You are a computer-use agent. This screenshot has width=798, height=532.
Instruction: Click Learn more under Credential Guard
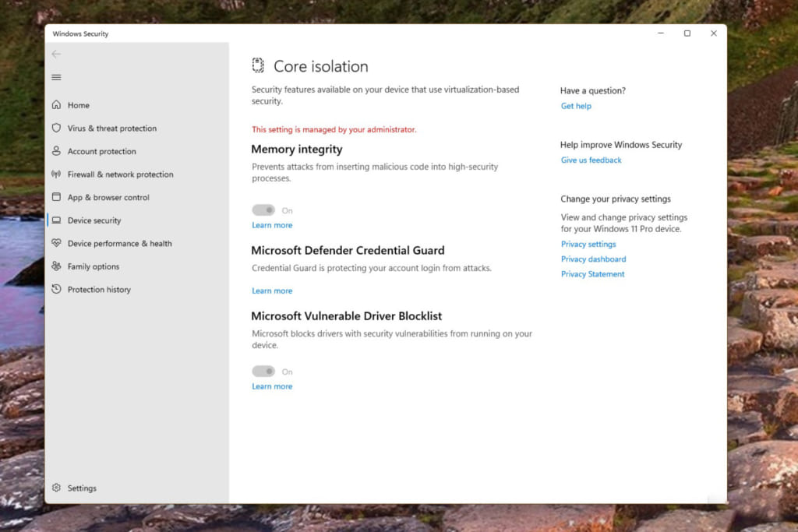272,291
